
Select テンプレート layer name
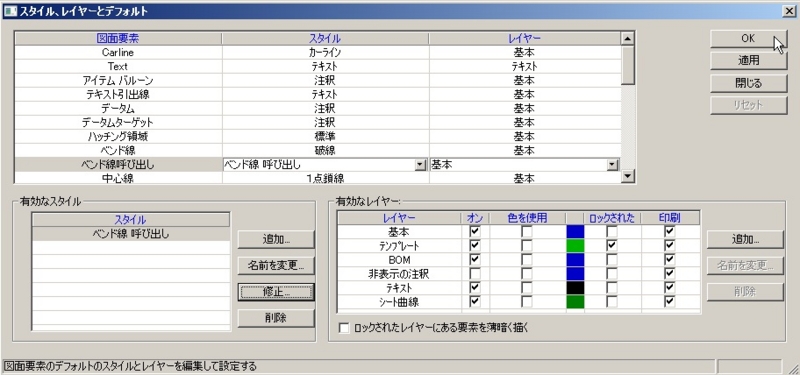[399, 246]
